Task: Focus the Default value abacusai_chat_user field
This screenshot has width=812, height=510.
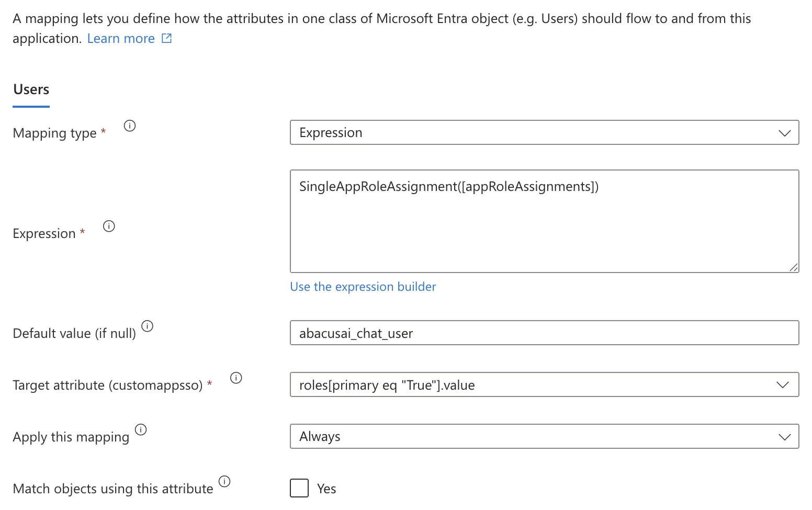Action: 544,333
